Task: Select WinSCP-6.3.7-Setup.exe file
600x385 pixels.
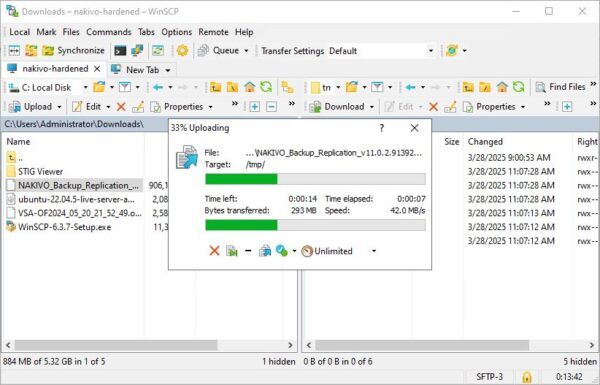Action: point(64,227)
